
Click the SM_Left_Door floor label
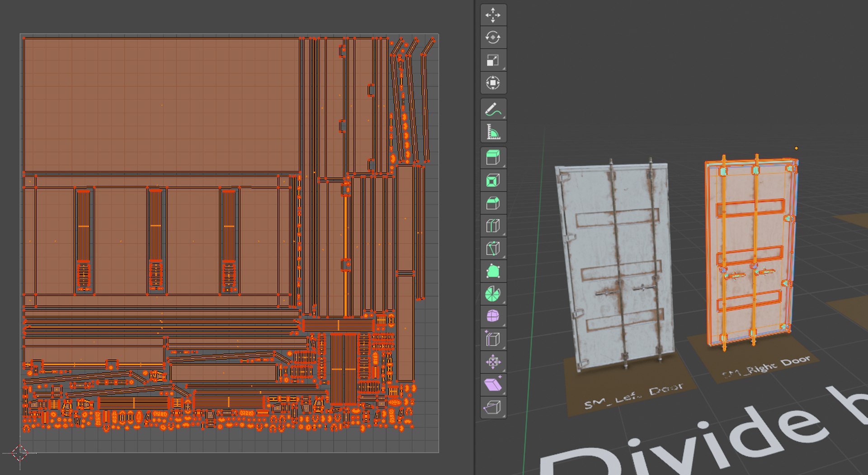coord(633,396)
